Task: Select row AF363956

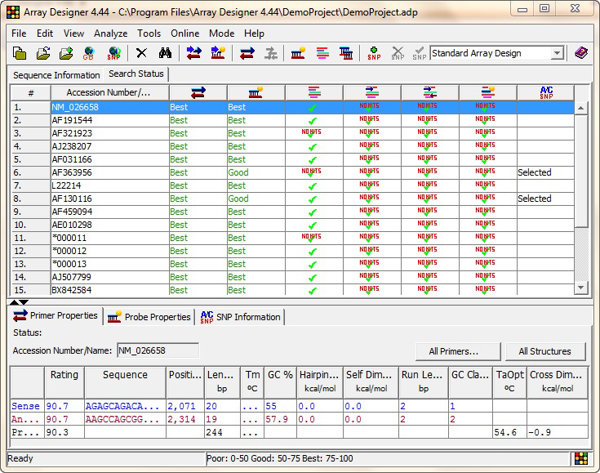Action: pos(293,173)
